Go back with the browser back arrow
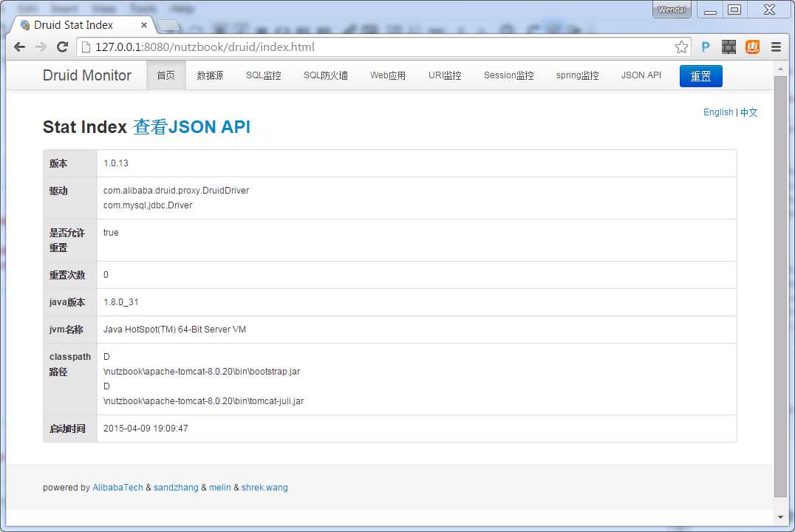This screenshot has width=795, height=532. [x=20, y=47]
